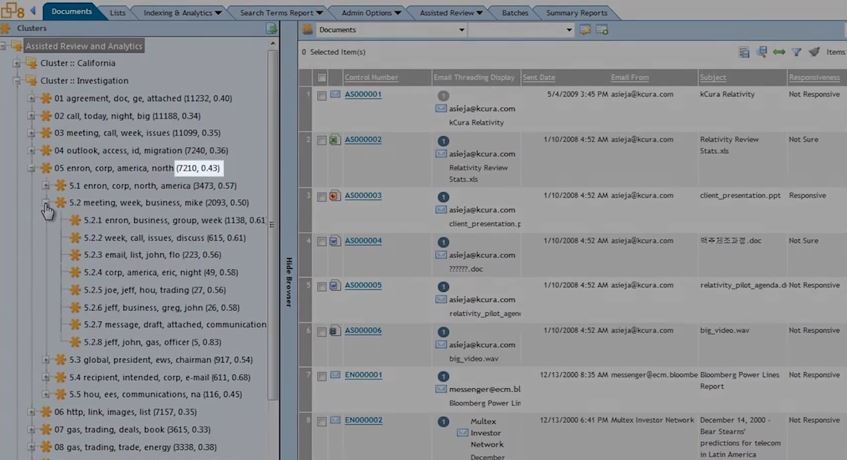Click the first icon in the list toolbar
This screenshot has width=847, height=460.
click(x=744, y=52)
